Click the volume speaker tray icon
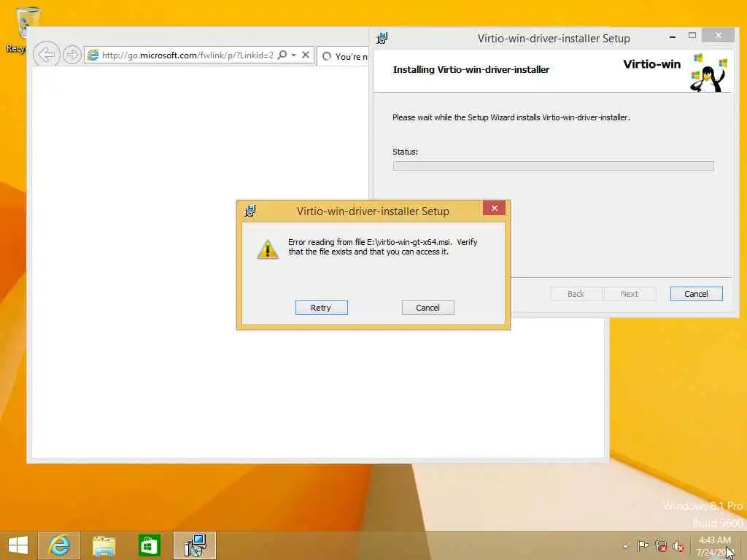 point(678,546)
